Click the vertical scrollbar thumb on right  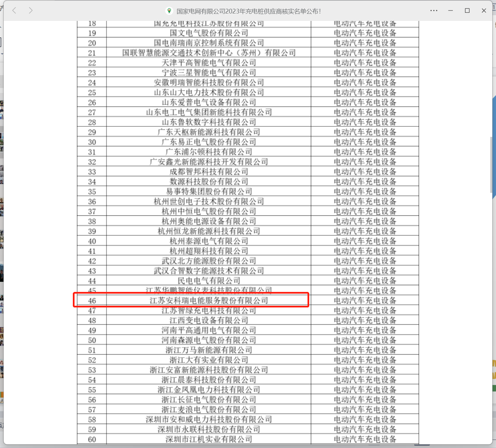pyautogui.click(x=491, y=165)
